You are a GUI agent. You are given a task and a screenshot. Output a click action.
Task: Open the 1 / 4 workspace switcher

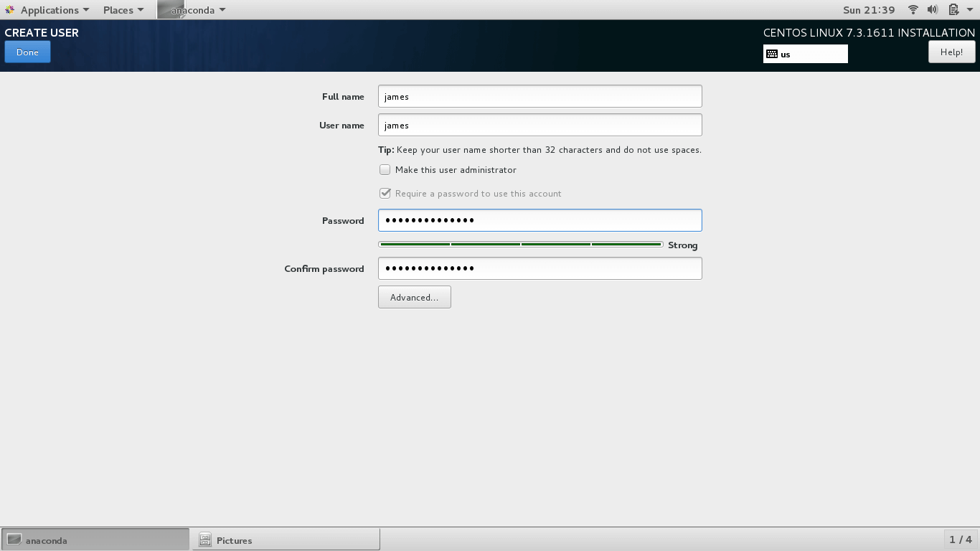[x=961, y=540]
